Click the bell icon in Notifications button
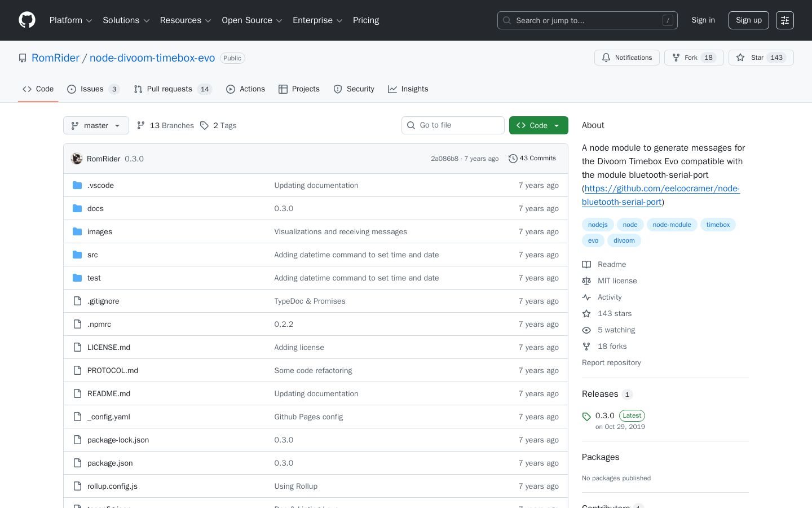812x508 pixels. 606,58
